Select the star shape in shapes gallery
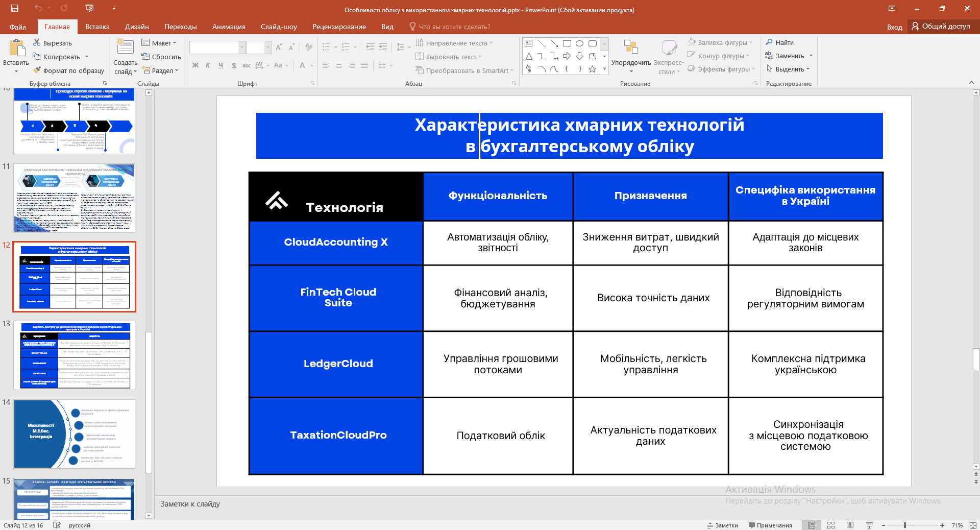Screen dimensions: 980x530 click(593, 69)
